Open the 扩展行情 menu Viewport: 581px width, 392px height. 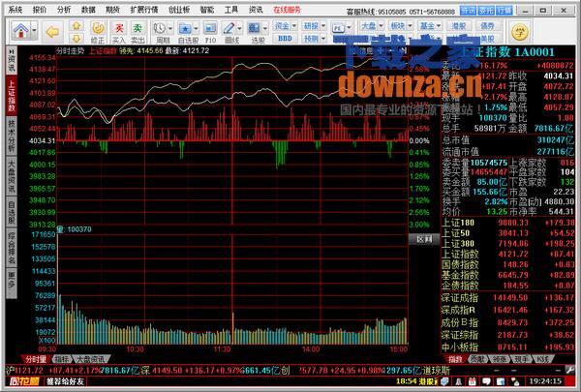[x=144, y=10]
